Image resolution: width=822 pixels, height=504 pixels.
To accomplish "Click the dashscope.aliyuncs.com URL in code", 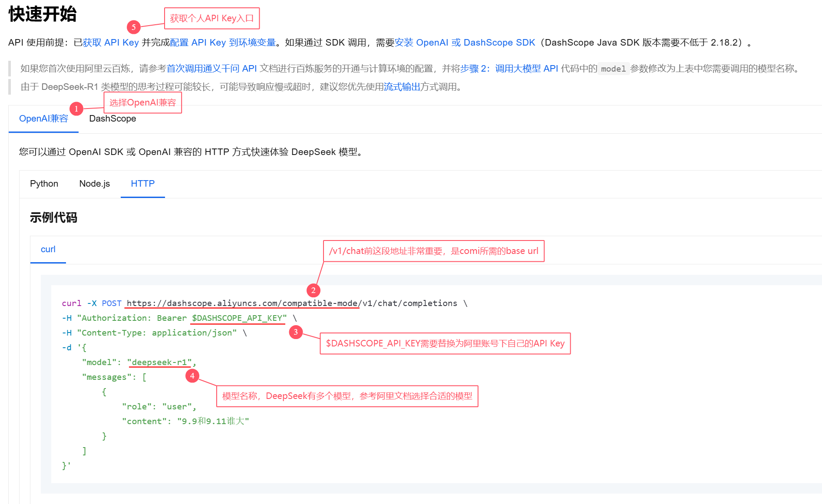I will (x=292, y=303).
